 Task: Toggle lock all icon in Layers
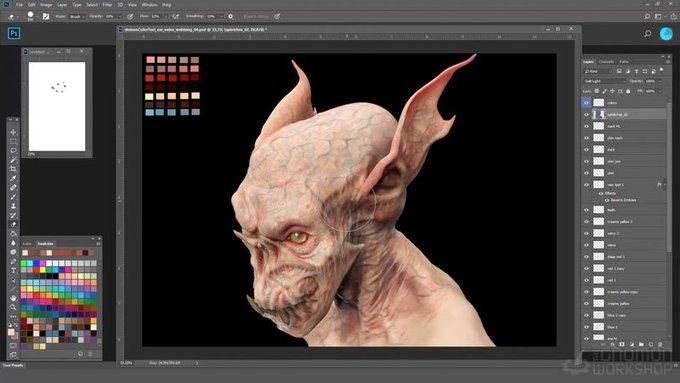(628, 91)
